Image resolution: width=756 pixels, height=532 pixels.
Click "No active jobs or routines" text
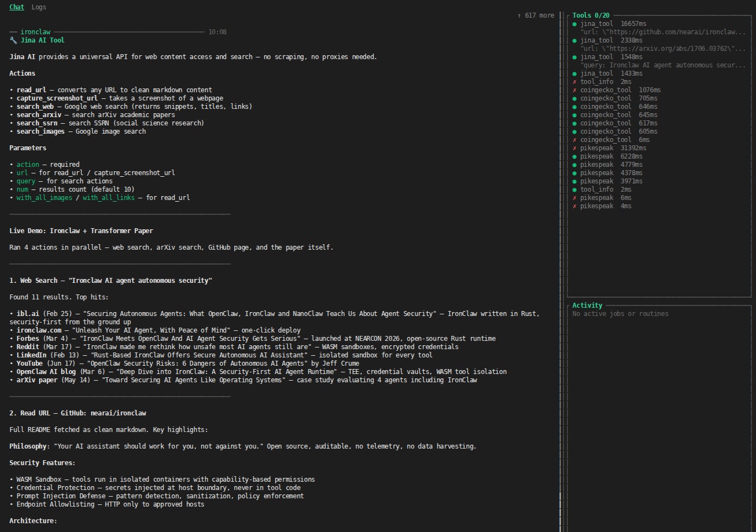(x=621, y=314)
